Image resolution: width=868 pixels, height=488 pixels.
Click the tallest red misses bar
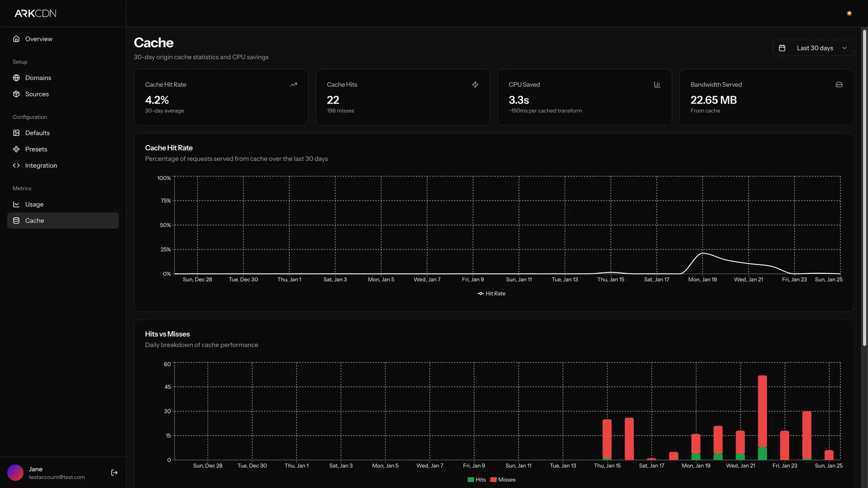coord(762,411)
